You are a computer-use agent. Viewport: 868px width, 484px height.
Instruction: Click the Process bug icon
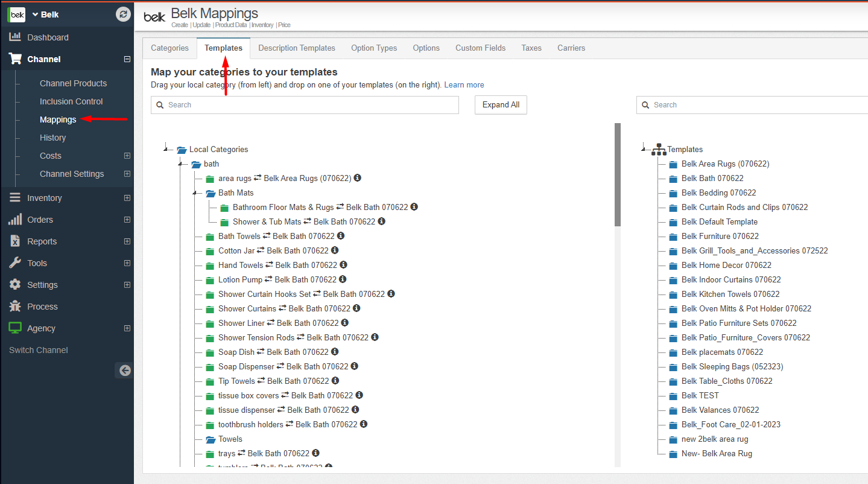point(15,307)
